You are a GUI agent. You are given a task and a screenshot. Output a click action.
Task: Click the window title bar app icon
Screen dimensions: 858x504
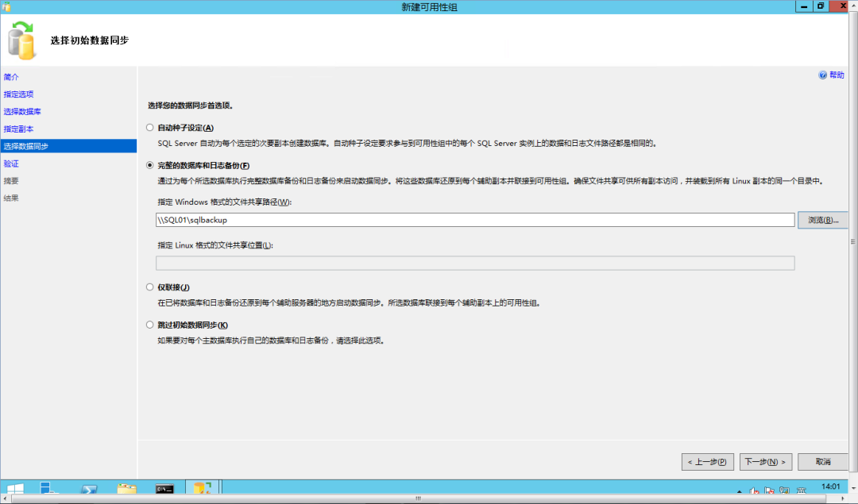(x=6, y=6)
